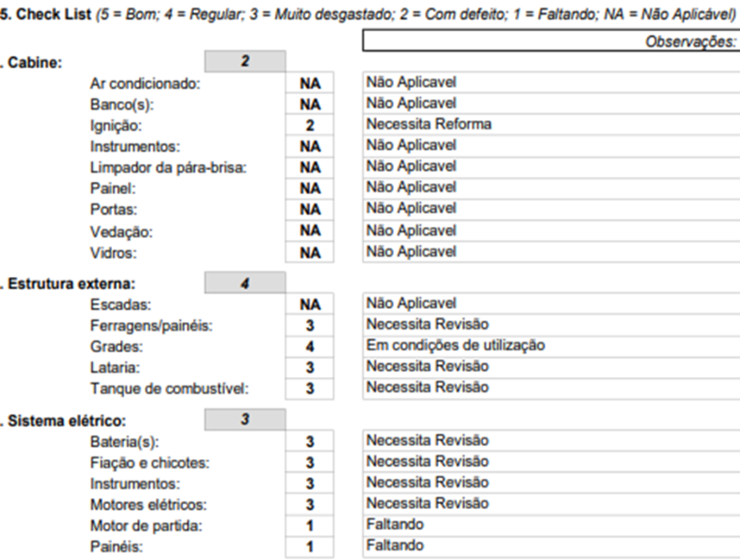Select the Sistema elétrico overall score cell

click(244, 419)
